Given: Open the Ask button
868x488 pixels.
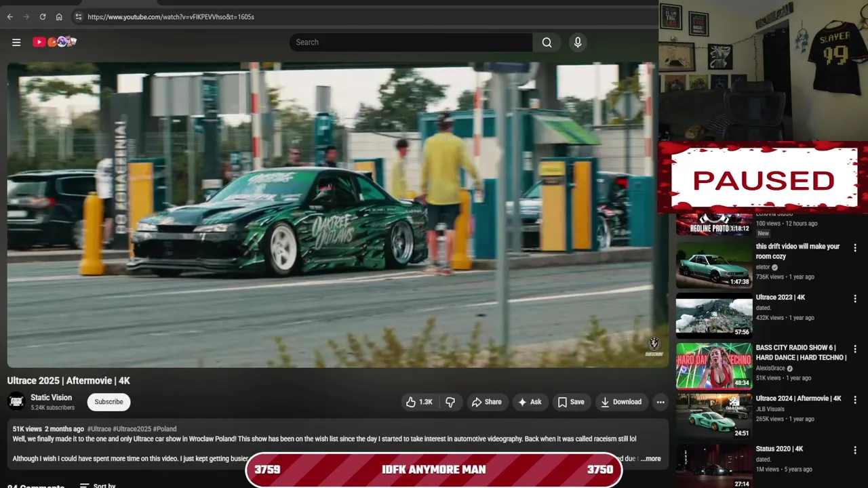Looking at the screenshot, I should coord(530,402).
